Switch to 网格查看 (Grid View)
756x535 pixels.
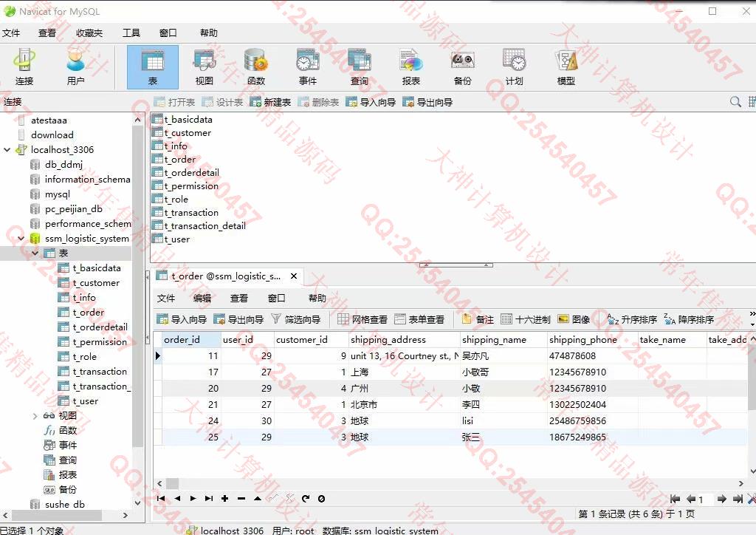point(362,319)
